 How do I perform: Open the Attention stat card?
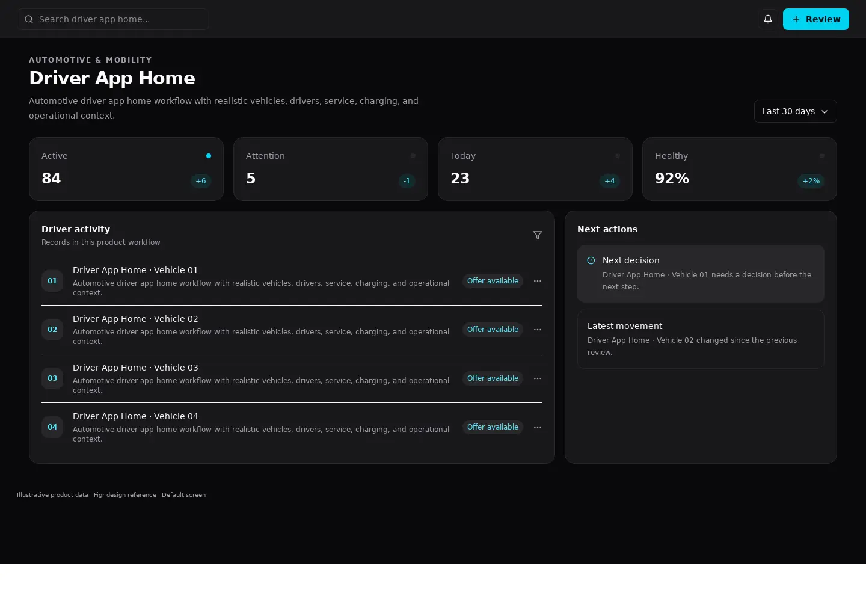(x=331, y=169)
